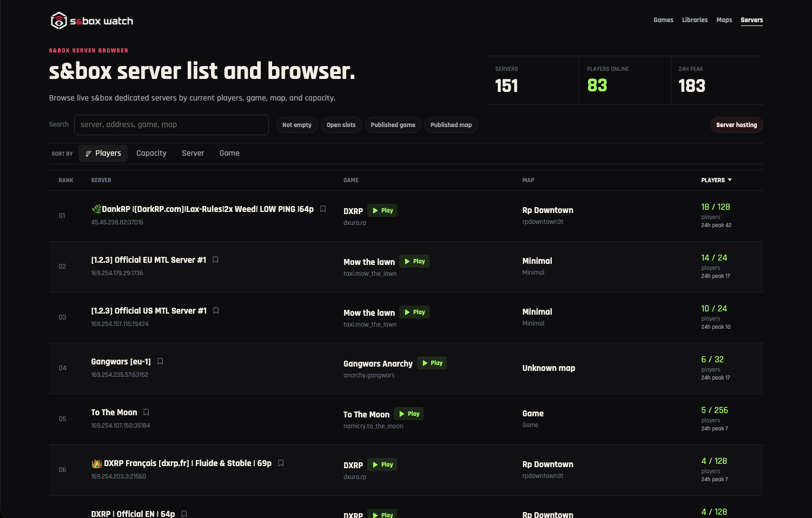The width and height of the screenshot is (812, 518).
Task: Play DXRP on the DankRP server
Action: coord(382,210)
